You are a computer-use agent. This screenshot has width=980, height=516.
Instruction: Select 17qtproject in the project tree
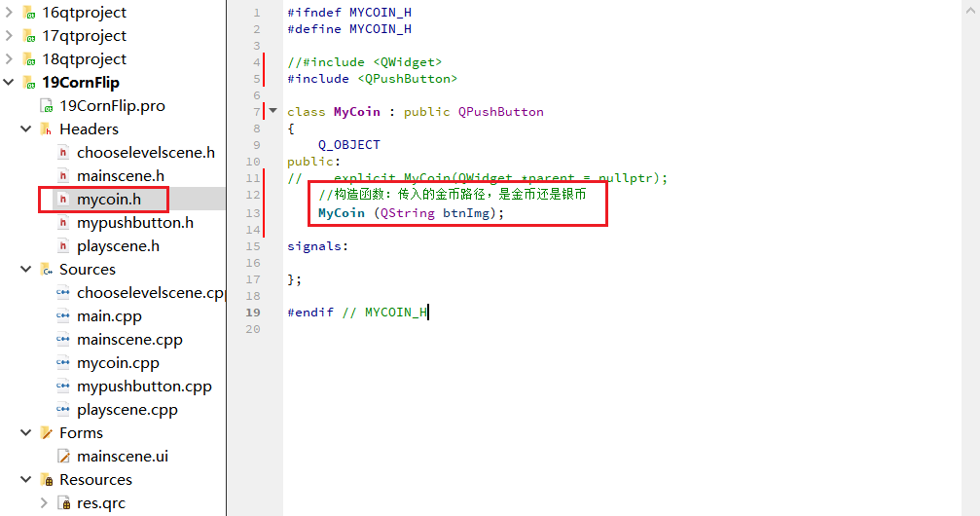click(84, 36)
